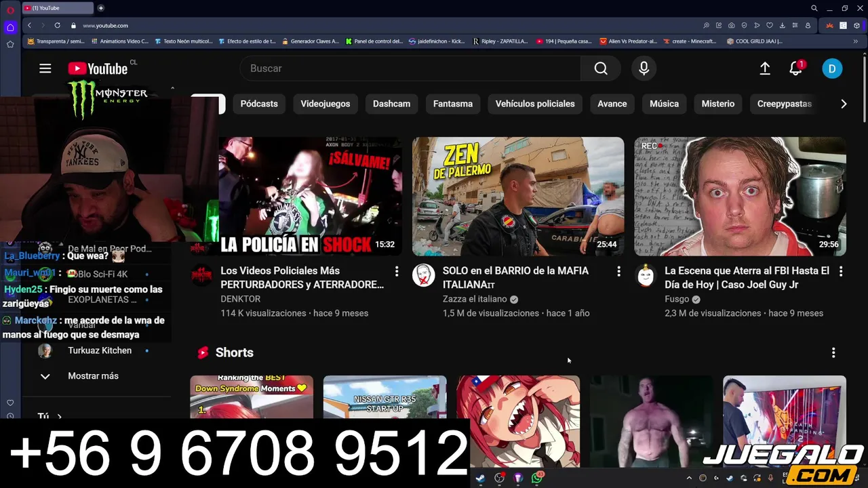The height and width of the screenshot is (488, 868).
Task: Open the 'Panel de control del...' bookmark
Action: point(374,41)
